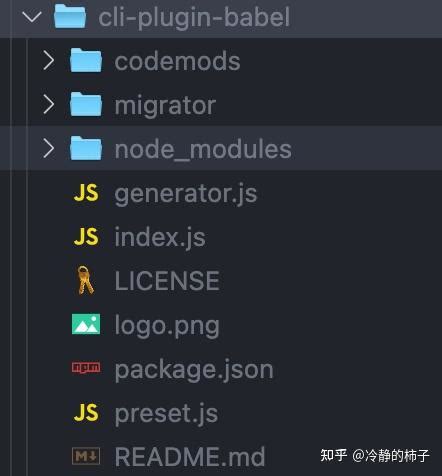Click the key icon beside LICENSE
This screenshot has width=442, height=476.
(x=85, y=280)
